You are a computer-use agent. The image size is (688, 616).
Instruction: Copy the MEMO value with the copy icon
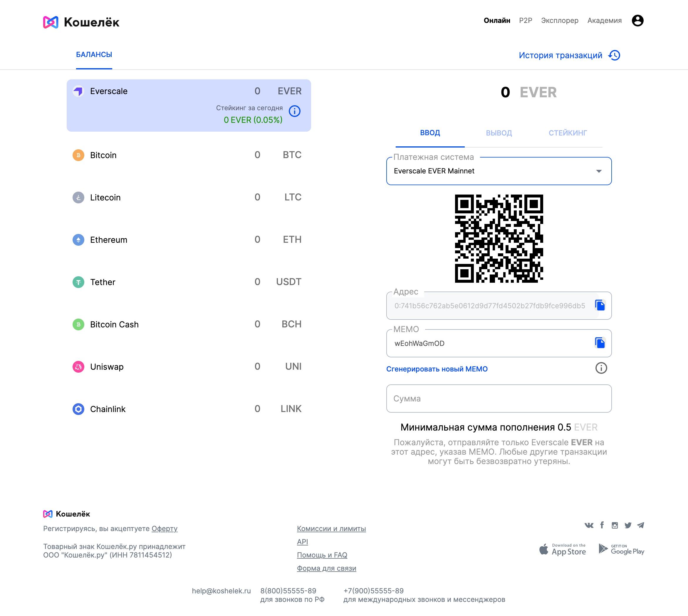coord(600,343)
